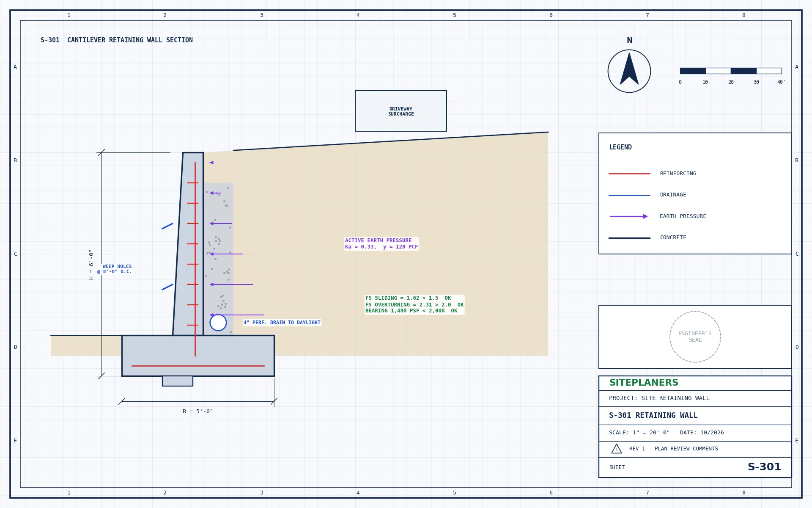Click the Bearing 1,480 PSF line
The image size is (812, 508).
pos(411,311)
